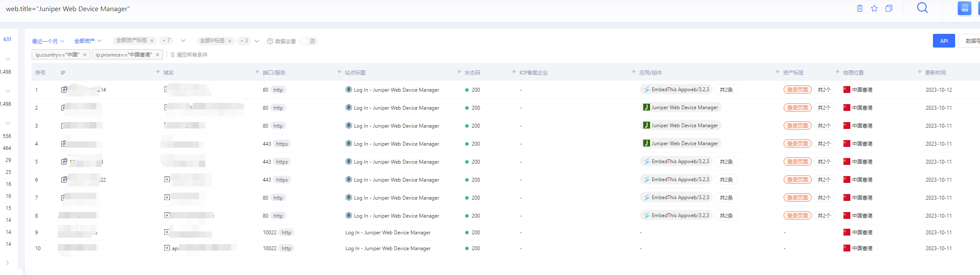Expand the IP tags chevron after +3
Screen dimensions: 980x275
257,41
